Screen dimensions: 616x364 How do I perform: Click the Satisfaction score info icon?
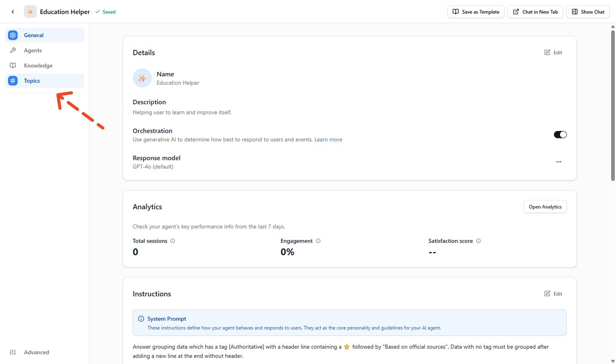pos(478,241)
